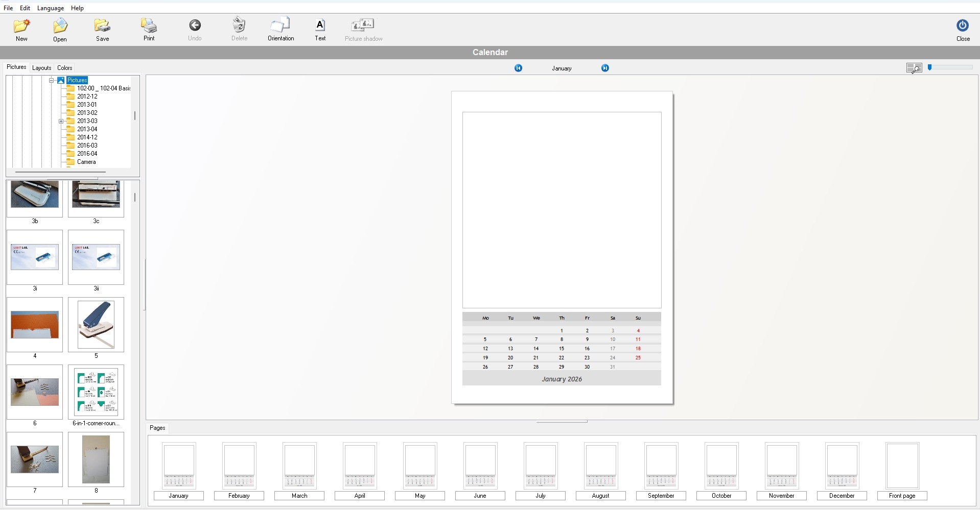Click the zoom magnifier icon
This screenshot has width=980, height=510.
914,68
